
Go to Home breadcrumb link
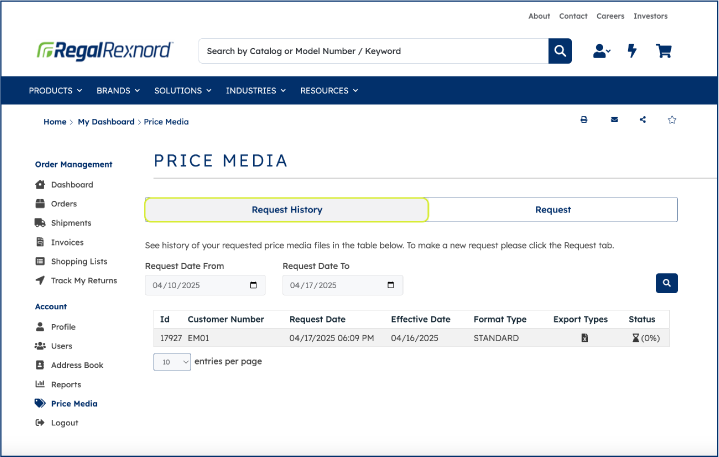(x=55, y=122)
